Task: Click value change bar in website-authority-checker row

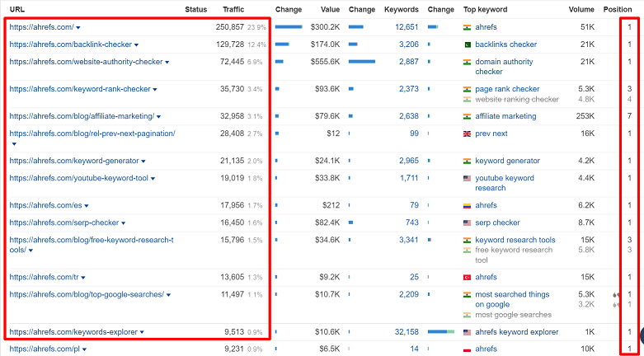Action: pyautogui.click(x=362, y=62)
